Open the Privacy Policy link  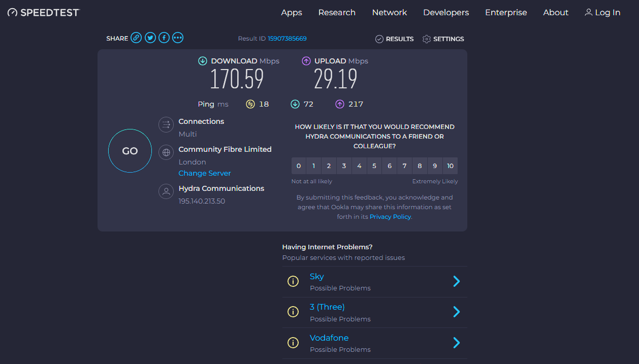click(x=390, y=217)
